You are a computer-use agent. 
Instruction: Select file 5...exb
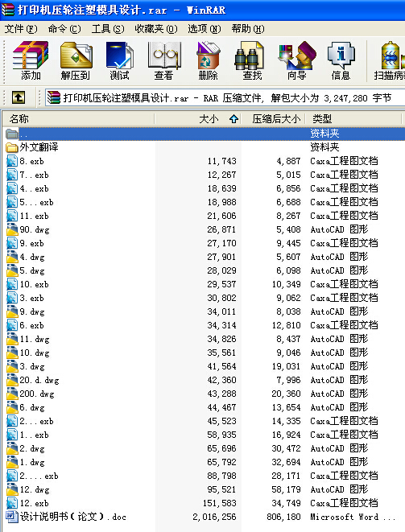coord(36,202)
